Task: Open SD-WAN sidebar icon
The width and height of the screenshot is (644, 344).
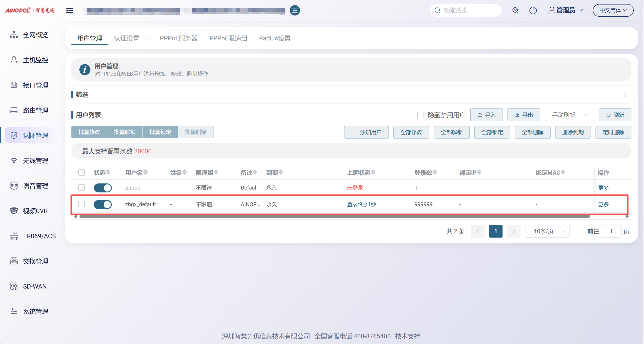Action: (x=14, y=286)
